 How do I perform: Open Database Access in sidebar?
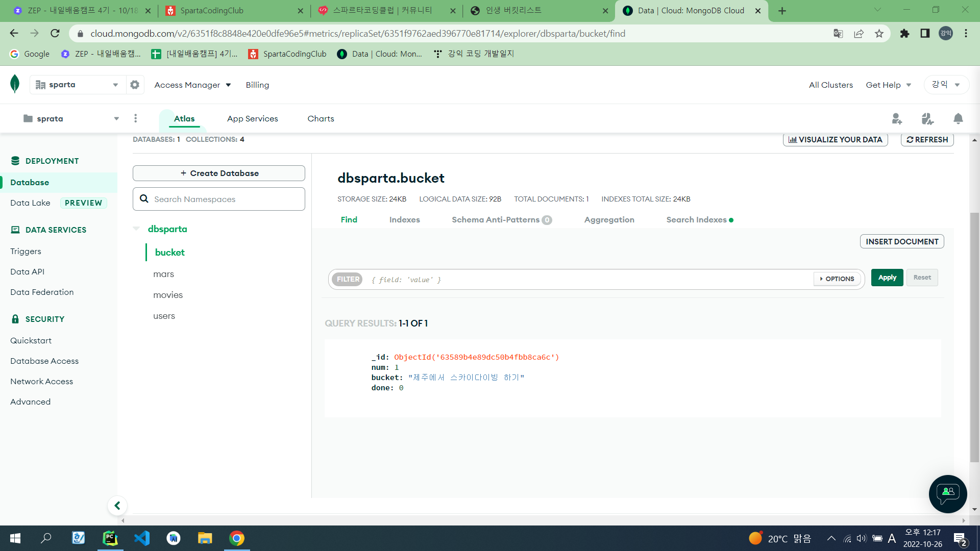tap(44, 361)
